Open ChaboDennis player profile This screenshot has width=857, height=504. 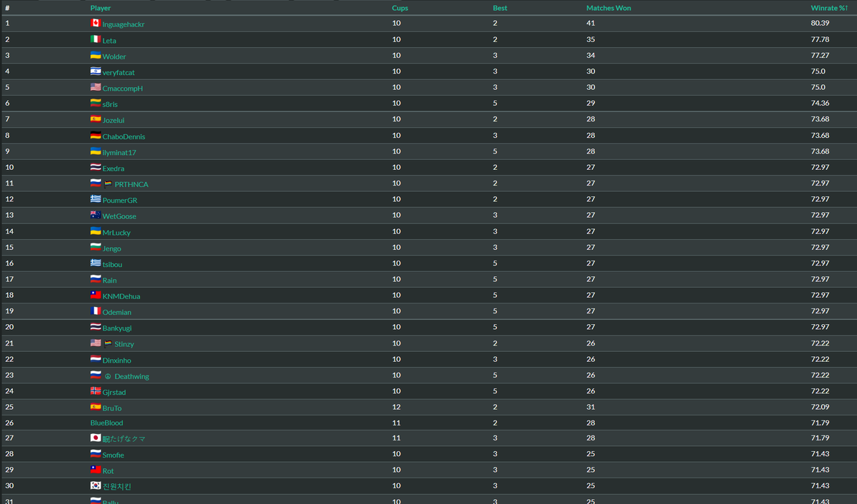124,136
